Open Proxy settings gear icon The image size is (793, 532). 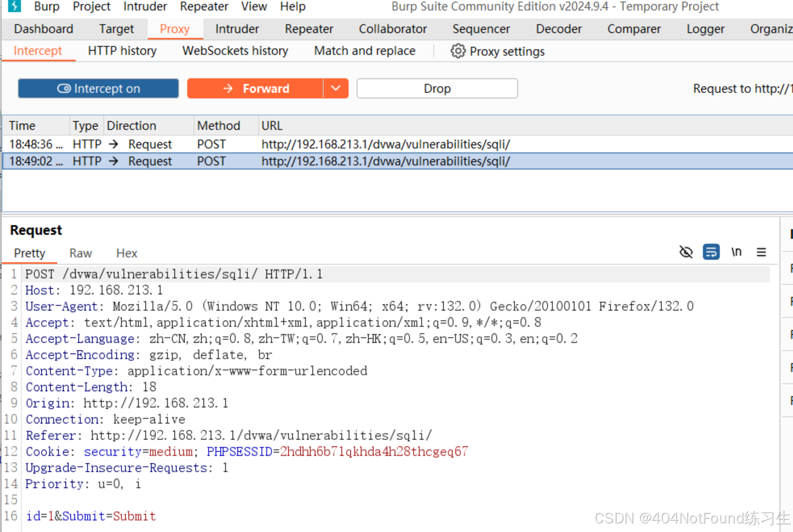tap(458, 51)
